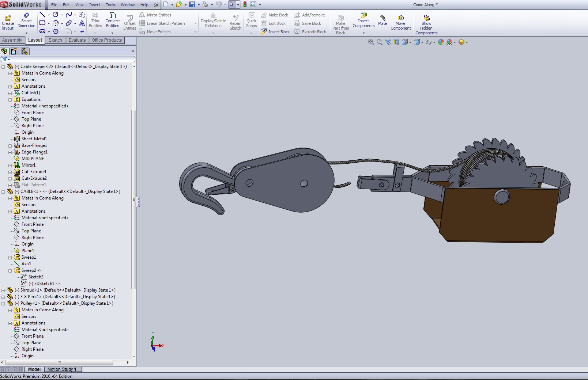
Task: Collapse the Cable Keeper<2> tree node
Action: 3,66
